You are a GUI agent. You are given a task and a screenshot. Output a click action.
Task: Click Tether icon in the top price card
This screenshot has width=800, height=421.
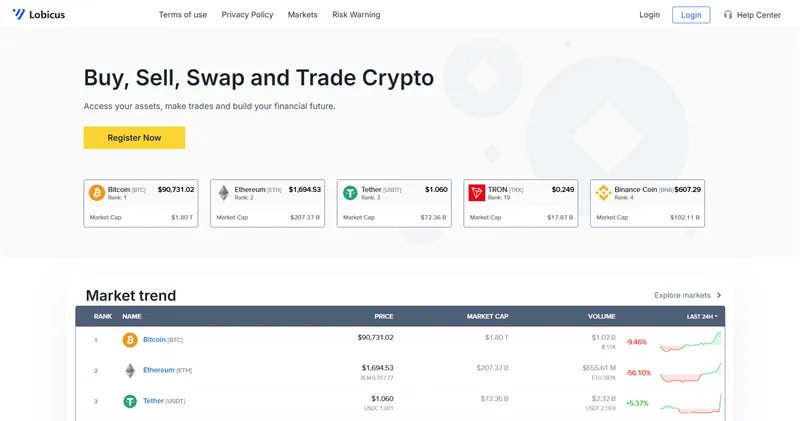click(x=350, y=193)
